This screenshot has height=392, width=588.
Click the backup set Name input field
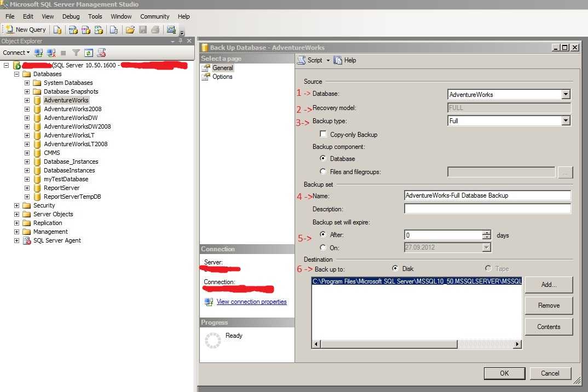tap(487, 195)
